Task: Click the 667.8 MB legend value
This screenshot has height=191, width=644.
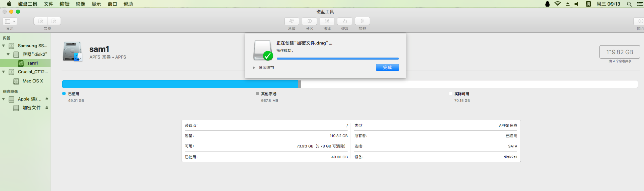Action: click(x=269, y=101)
